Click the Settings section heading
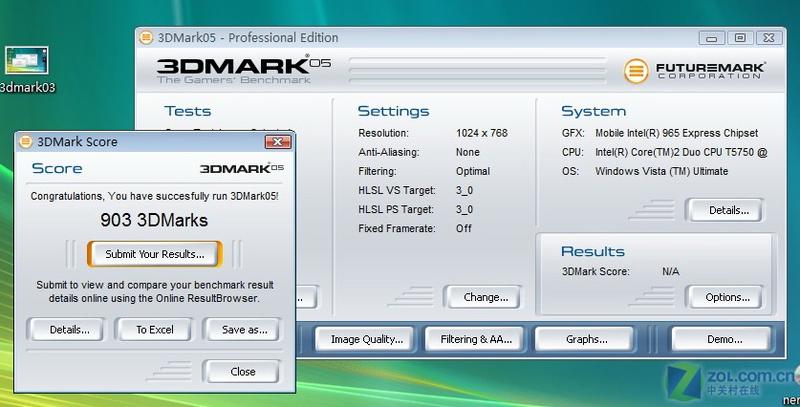 pyautogui.click(x=393, y=111)
